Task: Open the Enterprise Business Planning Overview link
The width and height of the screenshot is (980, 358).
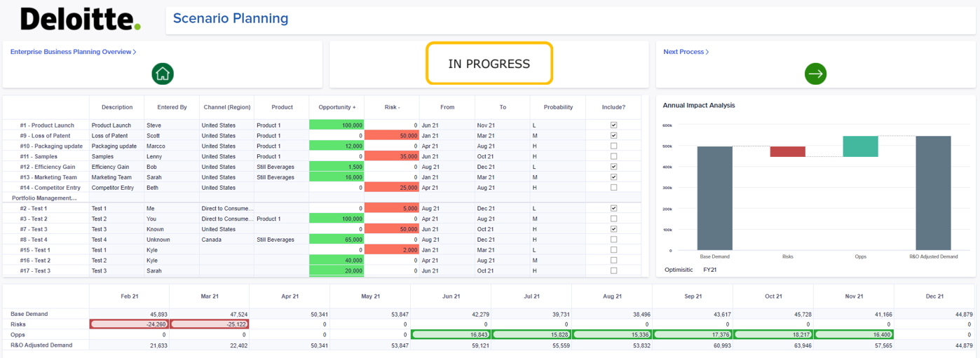Action: click(73, 52)
